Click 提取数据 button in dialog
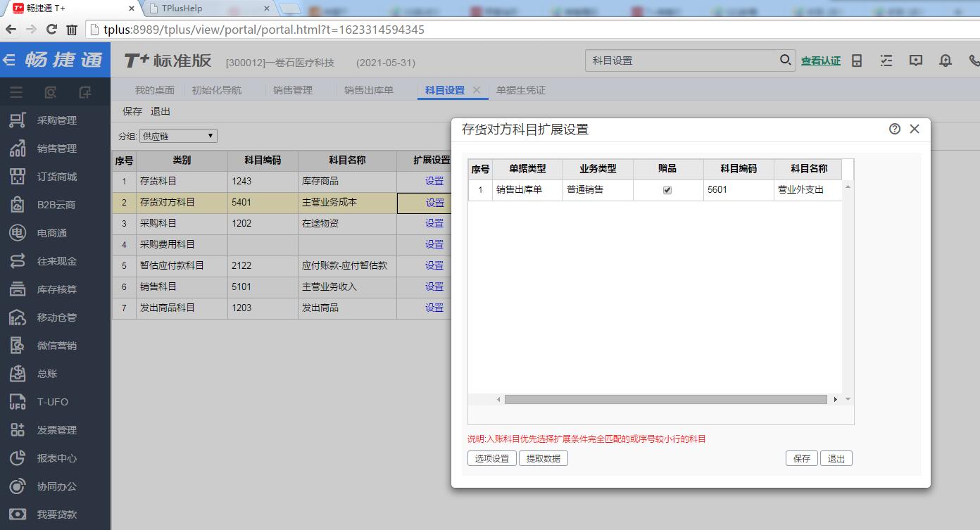980x530 pixels. 544,458
